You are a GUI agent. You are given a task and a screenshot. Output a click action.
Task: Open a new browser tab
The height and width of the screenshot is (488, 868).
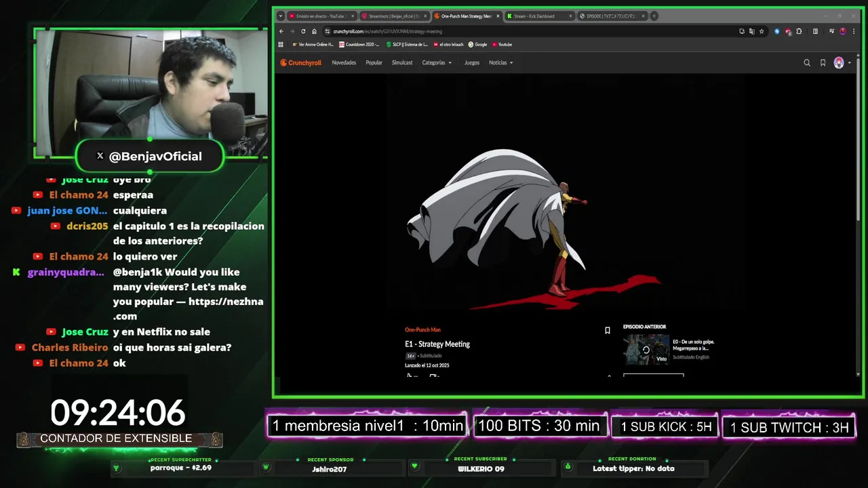tap(654, 16)
